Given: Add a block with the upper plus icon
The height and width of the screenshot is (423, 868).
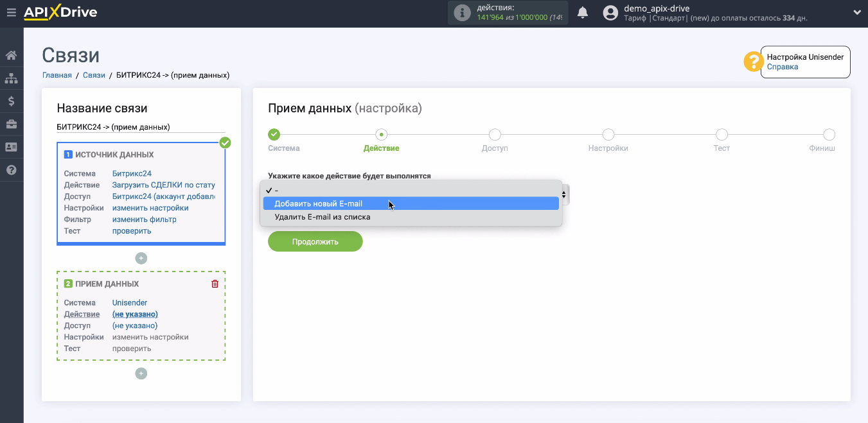Looking at the screenshot, I should [141, 258].
